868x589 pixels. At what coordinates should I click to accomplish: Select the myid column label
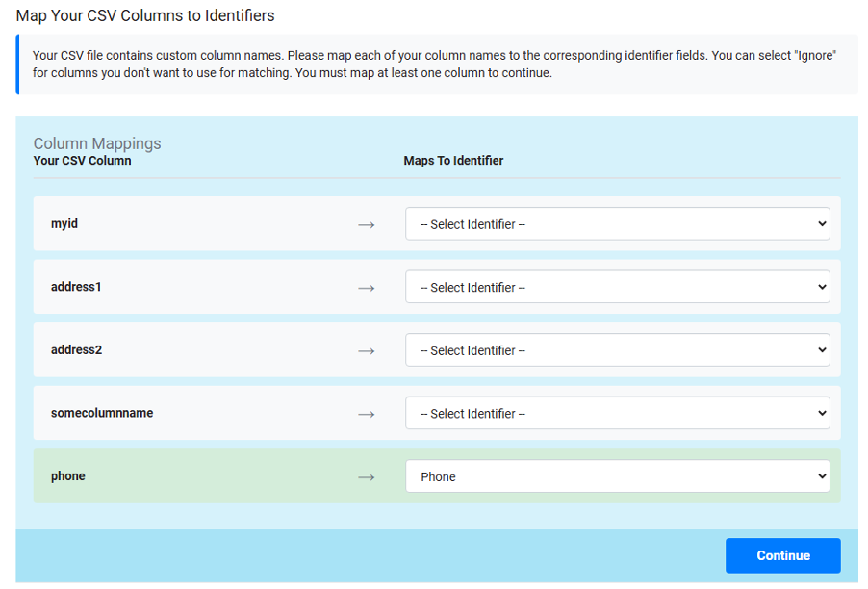(x=64, y=223)
